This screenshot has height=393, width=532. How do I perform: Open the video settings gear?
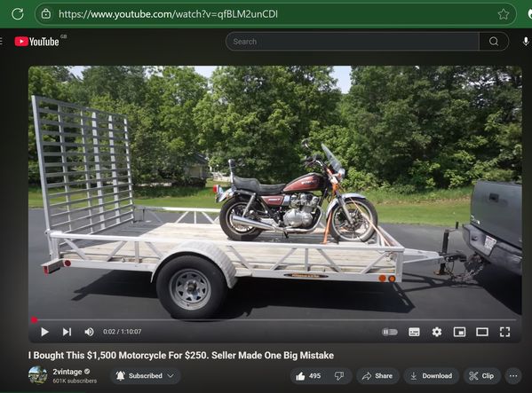pos(437,332)
